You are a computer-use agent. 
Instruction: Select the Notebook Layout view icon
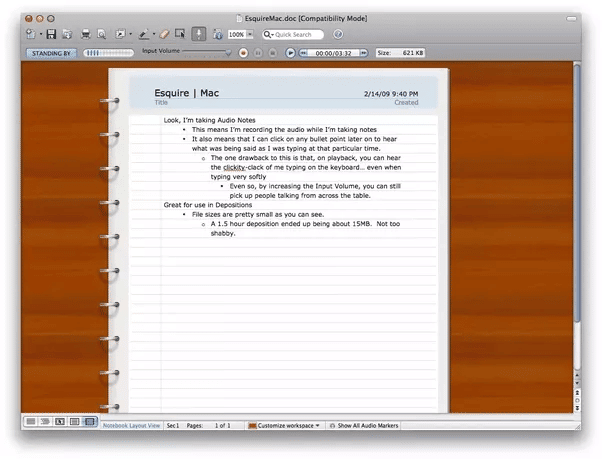click(x=89, y=421)
